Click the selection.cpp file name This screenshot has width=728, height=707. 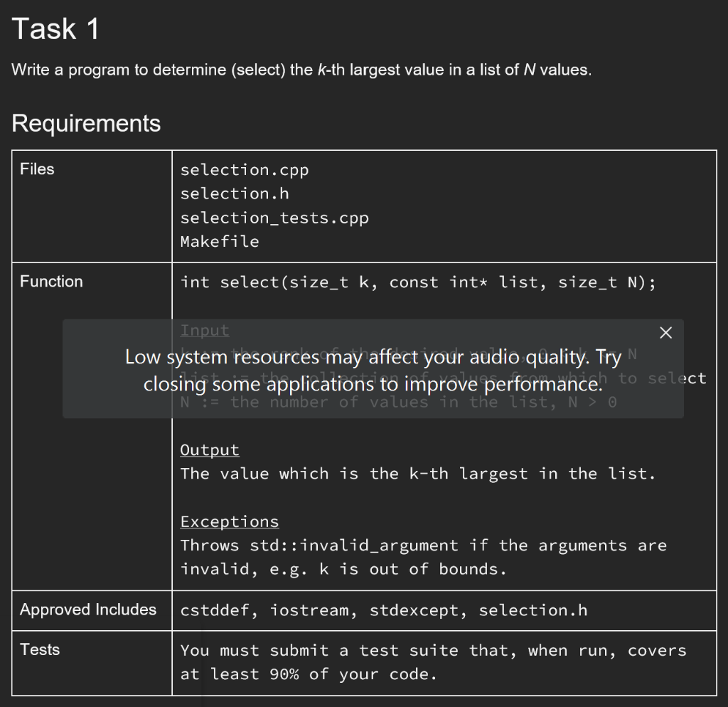click(x=245, y=170)
